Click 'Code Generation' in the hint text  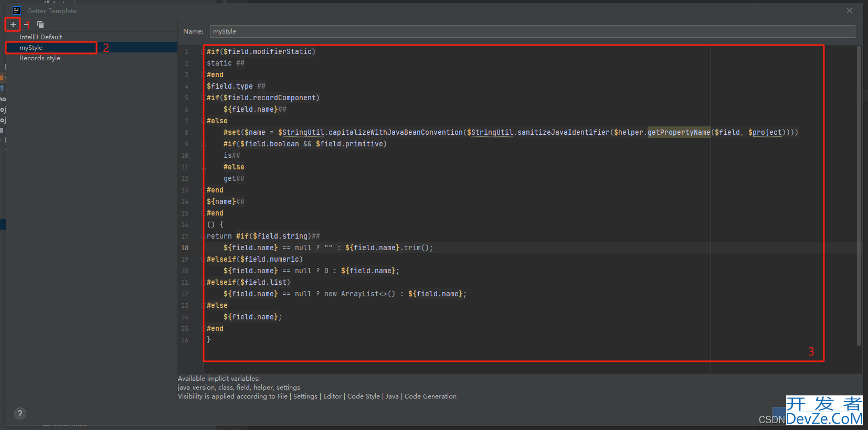[430, 396]
